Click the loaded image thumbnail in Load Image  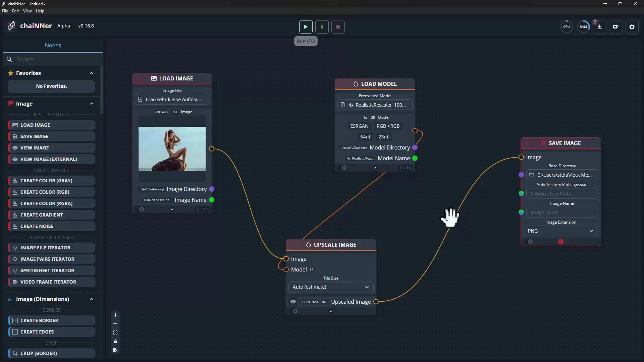tap(172, 148)
